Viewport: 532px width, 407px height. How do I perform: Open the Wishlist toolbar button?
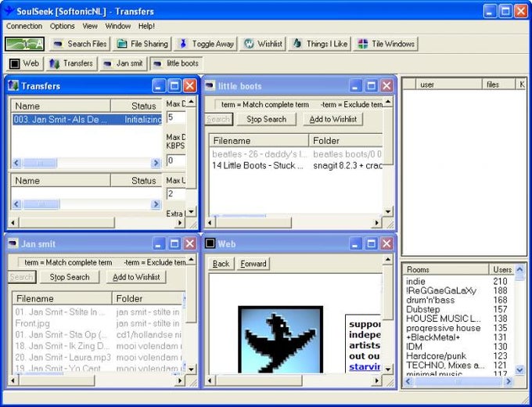click(x=263, y=44)
